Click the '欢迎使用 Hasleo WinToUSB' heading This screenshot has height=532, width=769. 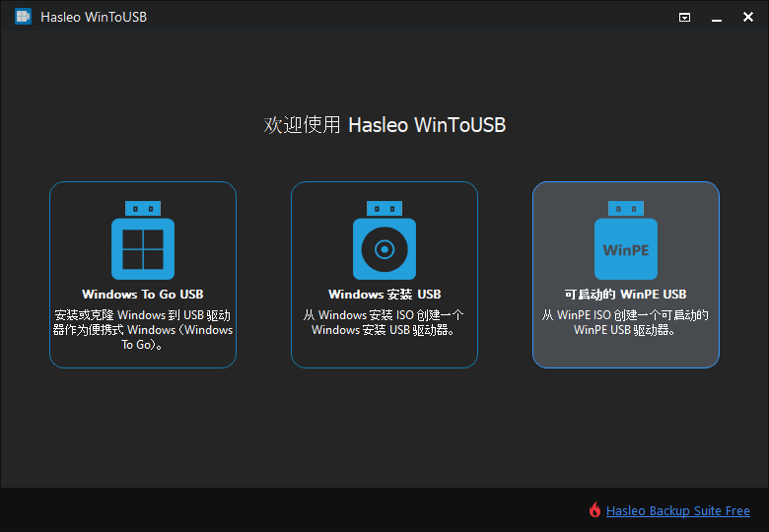point(384,125)
